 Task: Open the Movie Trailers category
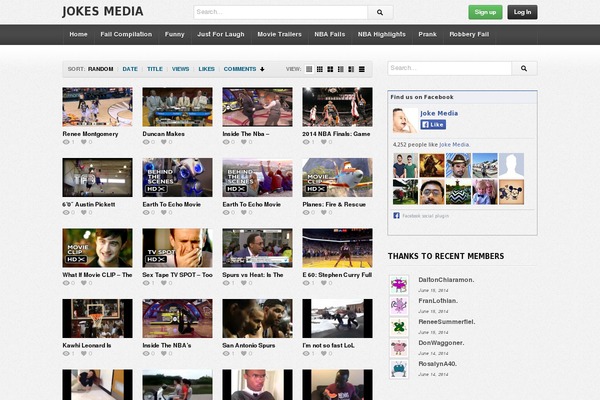(279, 34)
